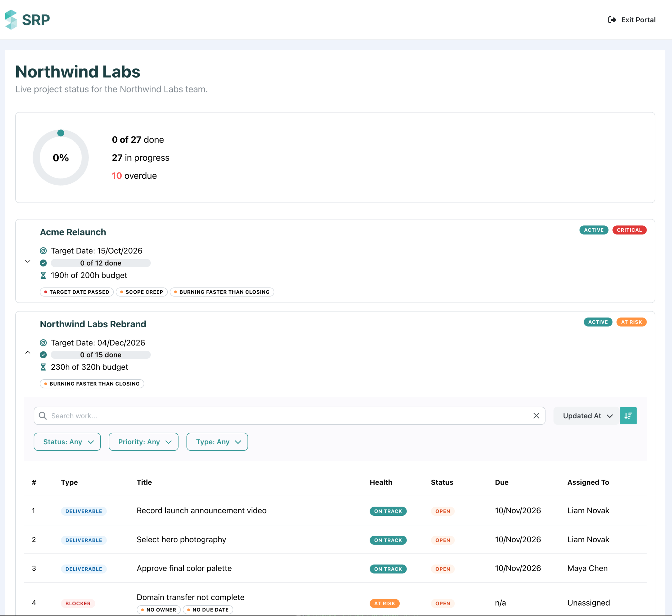Click the NO DUE DATE tag
The image size is (672, 616).
(208, 610)
